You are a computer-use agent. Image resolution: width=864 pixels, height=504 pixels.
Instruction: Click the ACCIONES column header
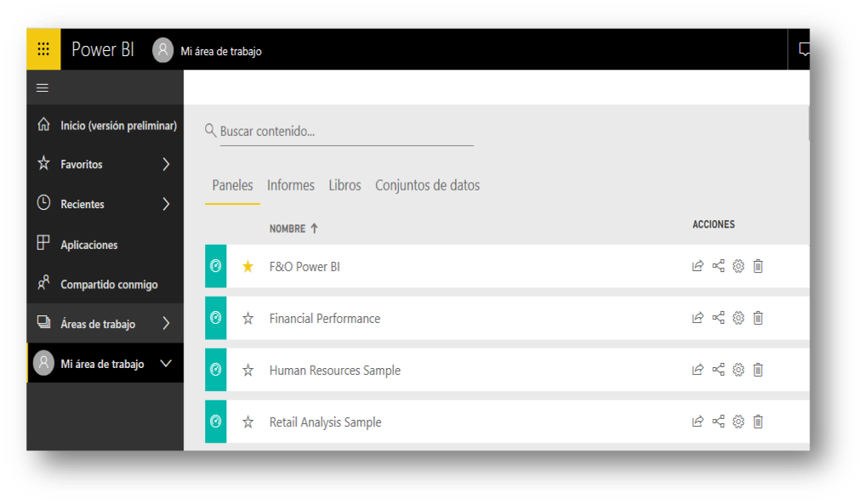pyautogui.click(x=713, y=224)
